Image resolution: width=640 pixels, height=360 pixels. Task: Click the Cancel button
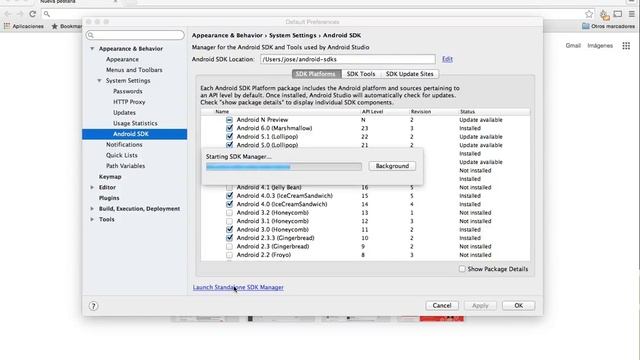click(442, 306)
